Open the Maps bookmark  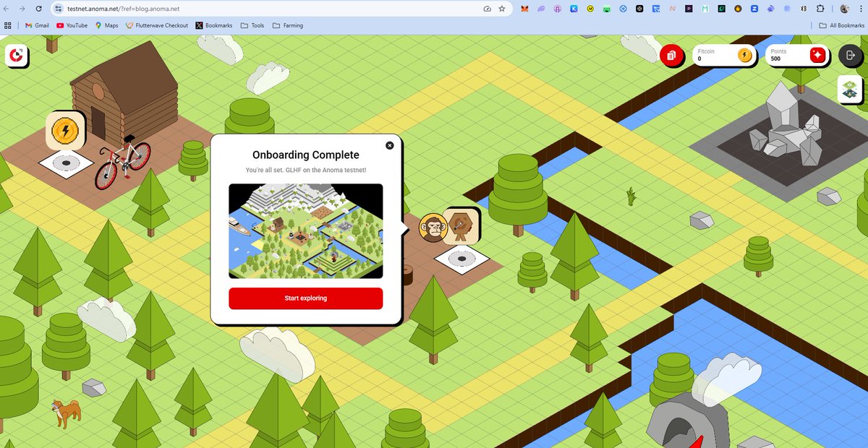(x=106, y=25)
